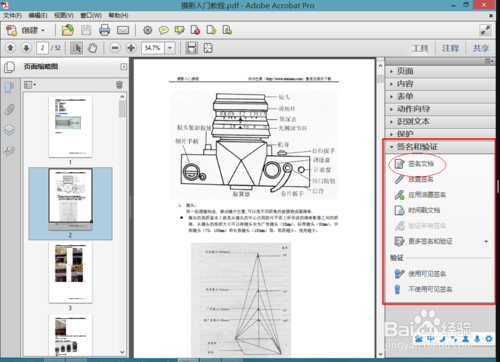Click the insert page icon
The height and width of the screenshot is (362, 500).
227,30
